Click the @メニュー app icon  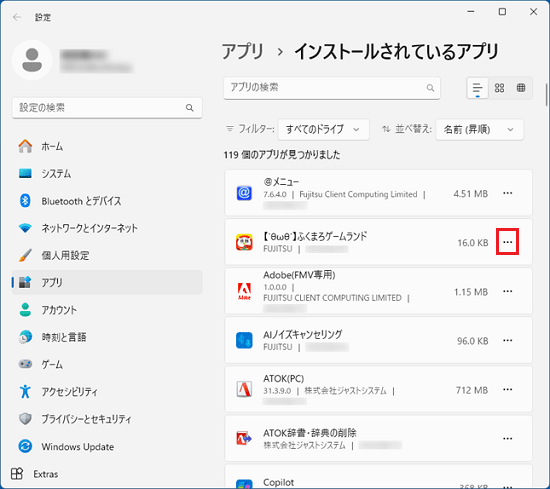pos(244,193)
